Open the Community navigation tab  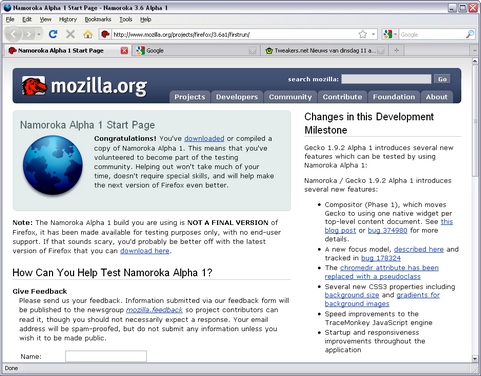coord(290,97)
